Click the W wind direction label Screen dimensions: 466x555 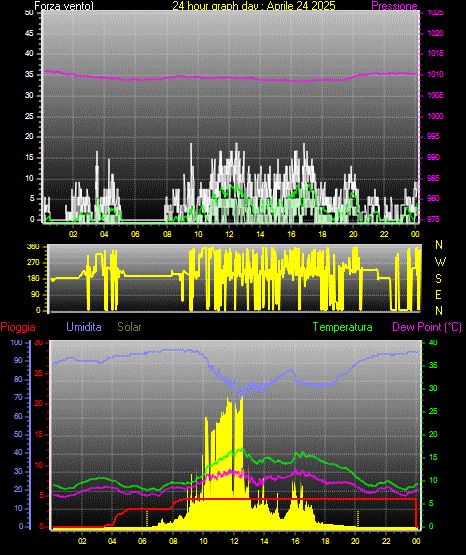[440, 262]
